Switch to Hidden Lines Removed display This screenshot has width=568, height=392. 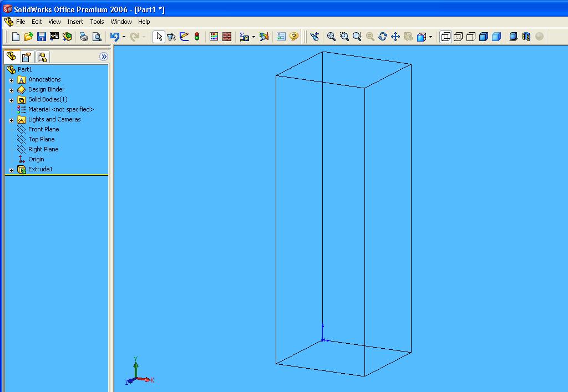471,37
